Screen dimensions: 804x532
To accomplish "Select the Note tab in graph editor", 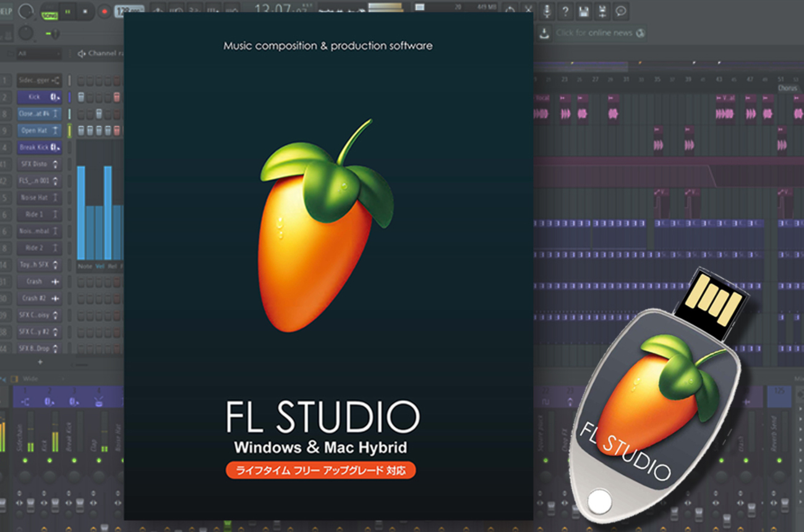I will [85, 266].
